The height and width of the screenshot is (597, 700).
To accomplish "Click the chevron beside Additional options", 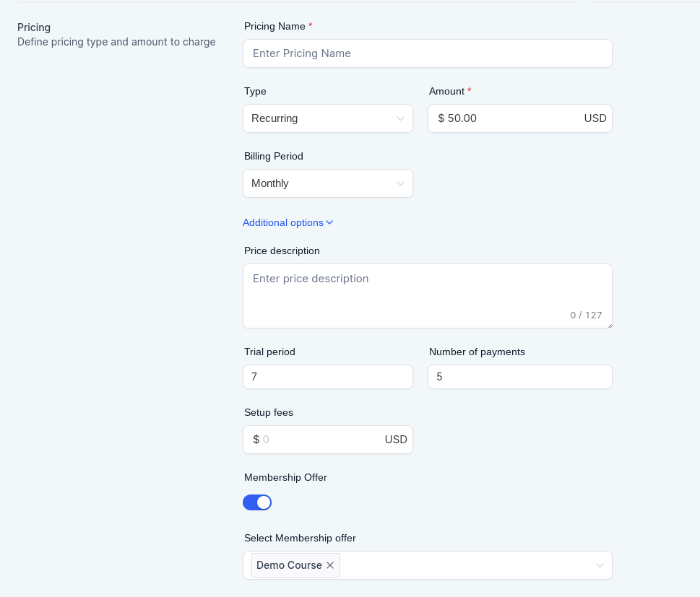I will [329, 222].
